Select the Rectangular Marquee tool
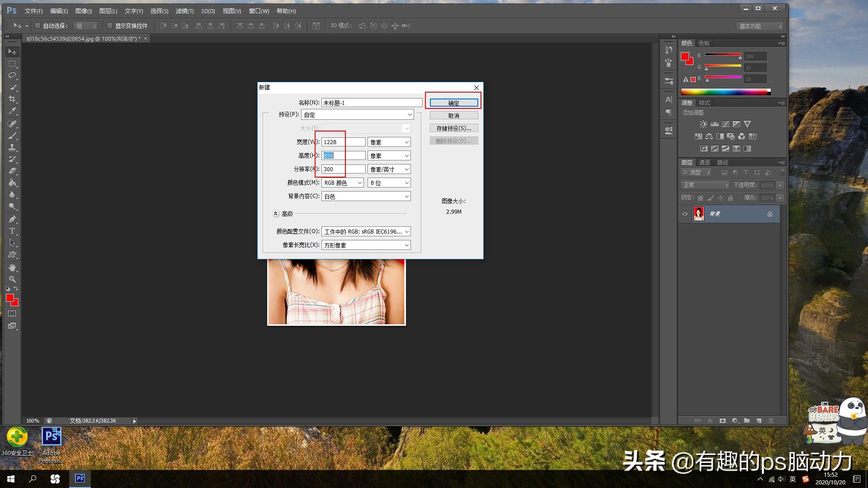The width and height of the screenshot is (868, 488). point(12,64)
